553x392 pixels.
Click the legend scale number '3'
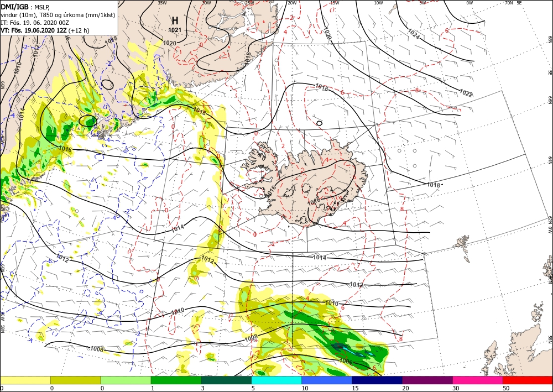pyautogui.click(x=203, y=388)
